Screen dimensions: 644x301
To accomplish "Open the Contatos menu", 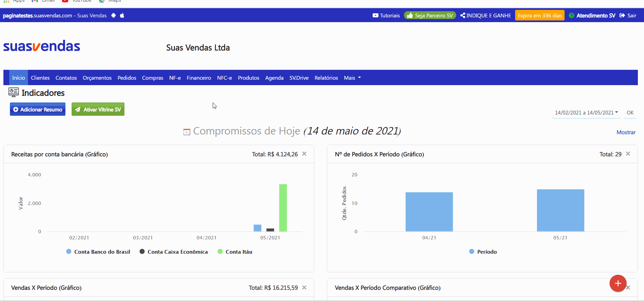I will (66, 78).
